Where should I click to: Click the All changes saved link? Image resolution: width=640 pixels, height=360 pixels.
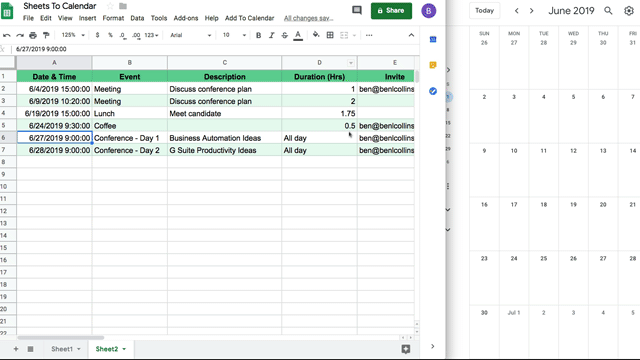pos(309,18)
